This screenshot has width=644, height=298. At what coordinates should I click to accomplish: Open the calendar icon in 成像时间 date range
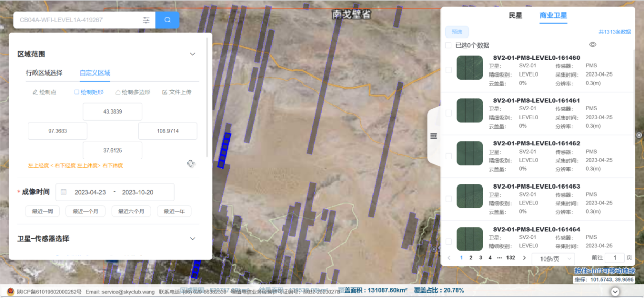pos(64,192)
